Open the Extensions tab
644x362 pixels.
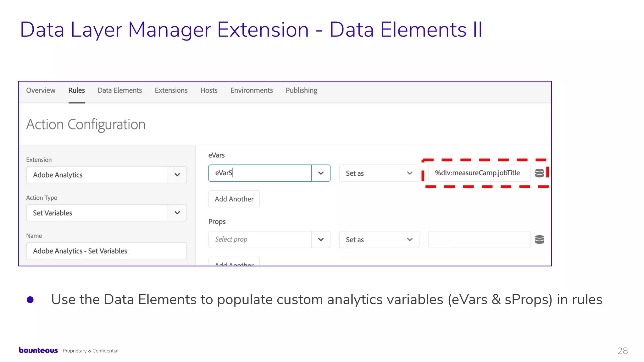tap(171, 90)
